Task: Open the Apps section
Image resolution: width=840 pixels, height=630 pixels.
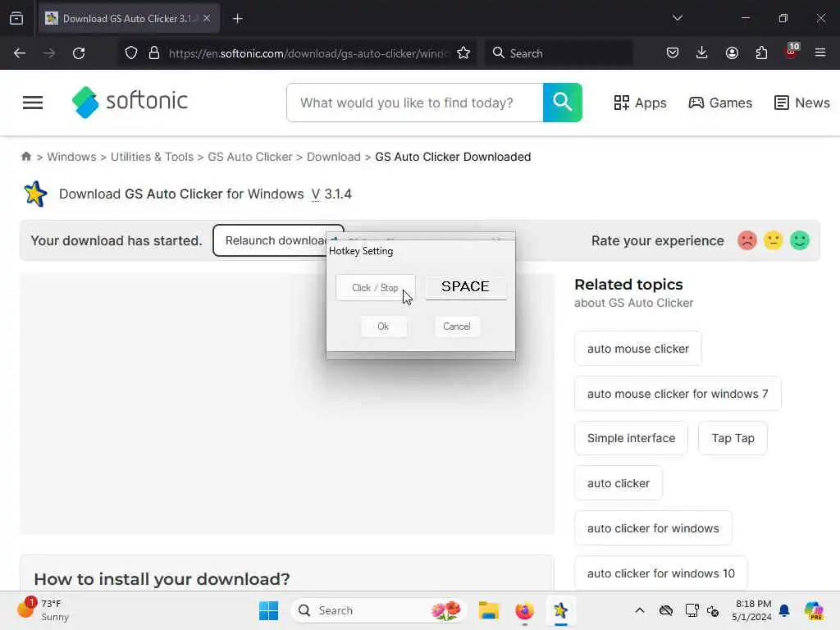Action: click(640, 103)
